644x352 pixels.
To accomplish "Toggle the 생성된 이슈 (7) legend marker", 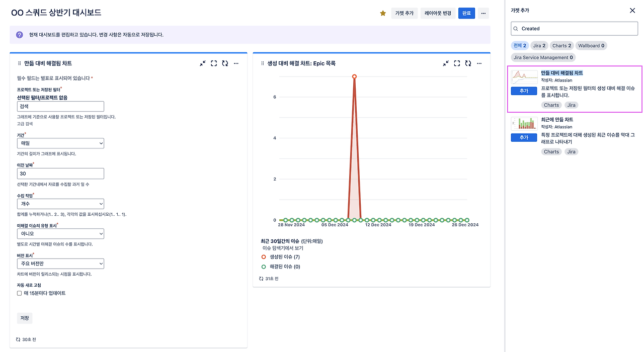I will coord(264,257).
